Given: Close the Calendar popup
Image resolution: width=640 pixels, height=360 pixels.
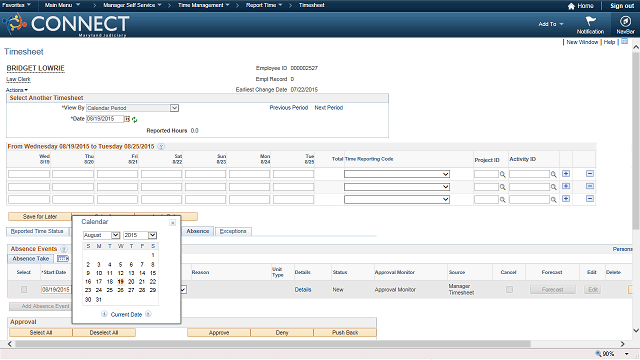Looking at the screenshot, I should pos(173,223).
